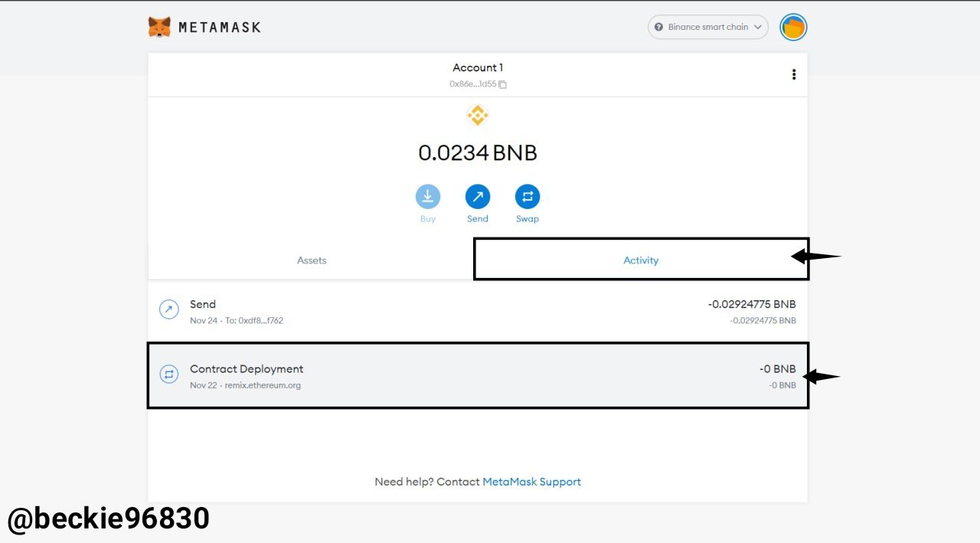Viewport: 980px width, 543px height.
Task: Click the Buy label
Action: coord(428,219)
